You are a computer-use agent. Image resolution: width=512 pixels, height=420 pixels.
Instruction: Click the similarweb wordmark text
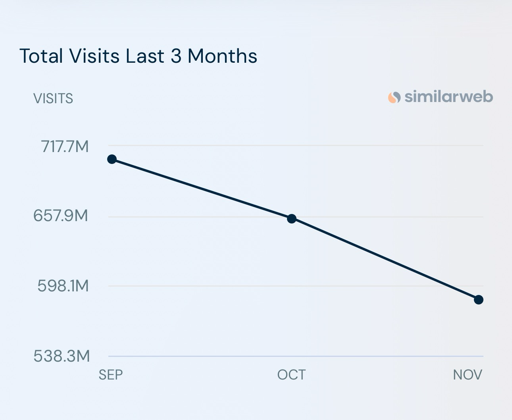pos(448,96)
